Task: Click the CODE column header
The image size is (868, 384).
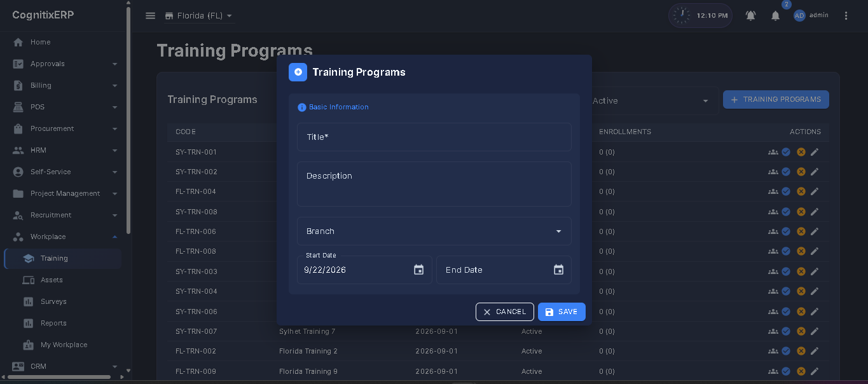Action: 186,132
